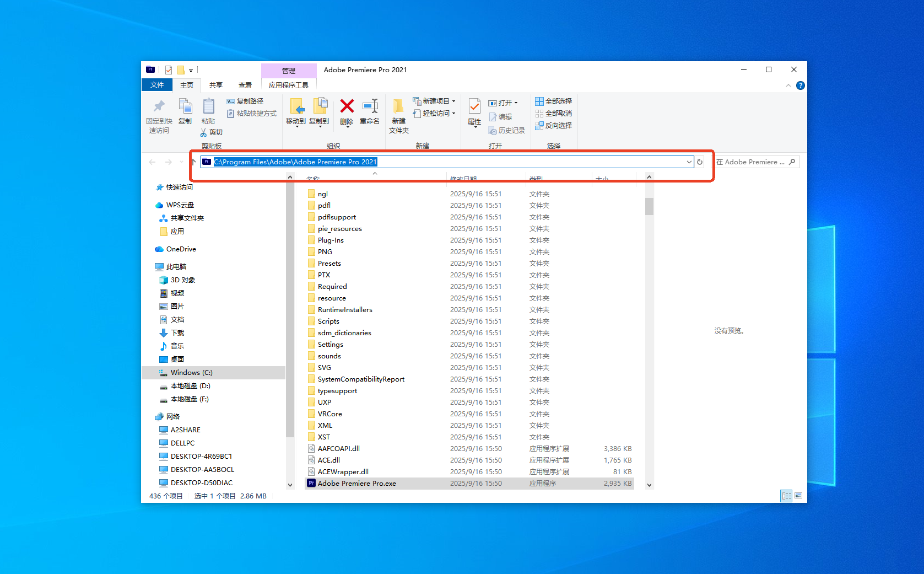Click the red Delete (删除) icon
This screenshot has height=574, width=924.
[347, 106]
